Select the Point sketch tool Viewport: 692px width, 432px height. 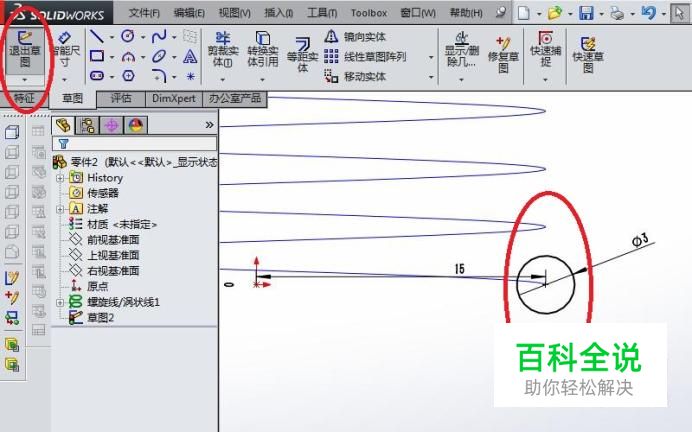(190, 76)
